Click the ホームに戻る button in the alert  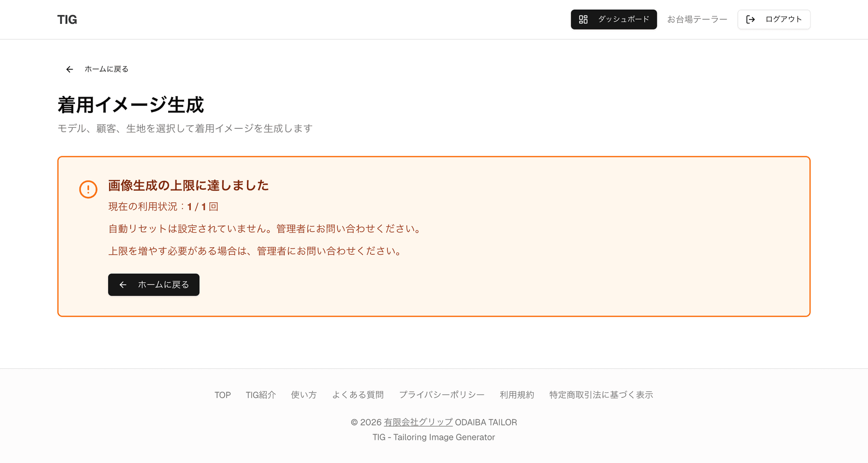coord(153,285)
